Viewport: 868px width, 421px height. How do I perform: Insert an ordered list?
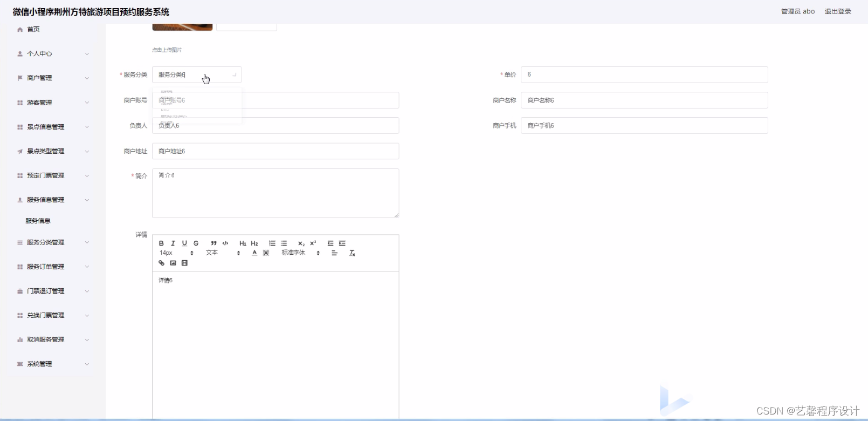[272, 243]
